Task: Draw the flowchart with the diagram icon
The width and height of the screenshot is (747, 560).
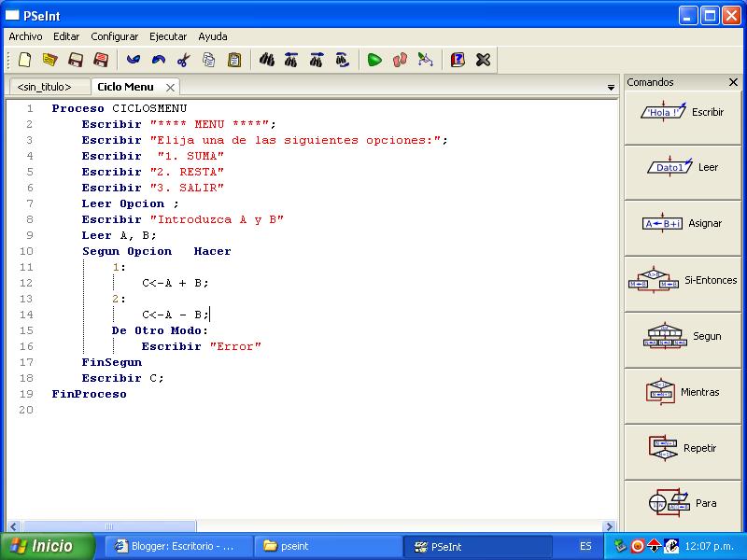Action: click(425, 60)
